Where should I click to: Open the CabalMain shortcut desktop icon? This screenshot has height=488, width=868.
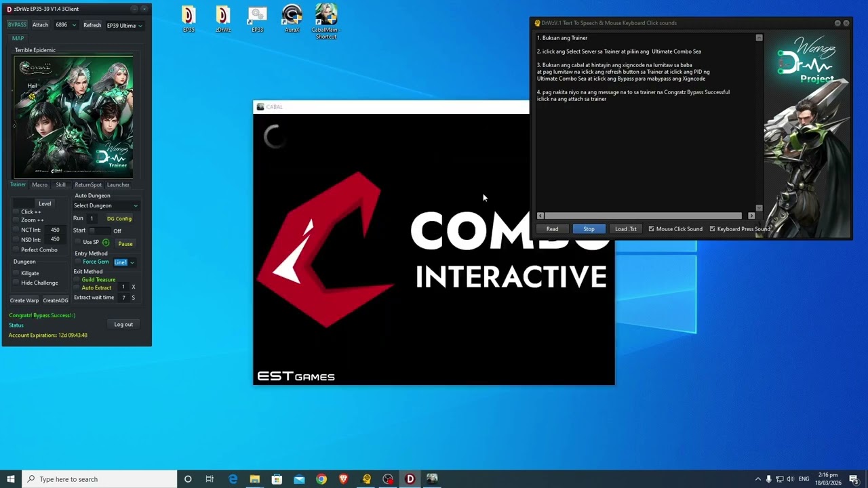(x=326, y=21)
